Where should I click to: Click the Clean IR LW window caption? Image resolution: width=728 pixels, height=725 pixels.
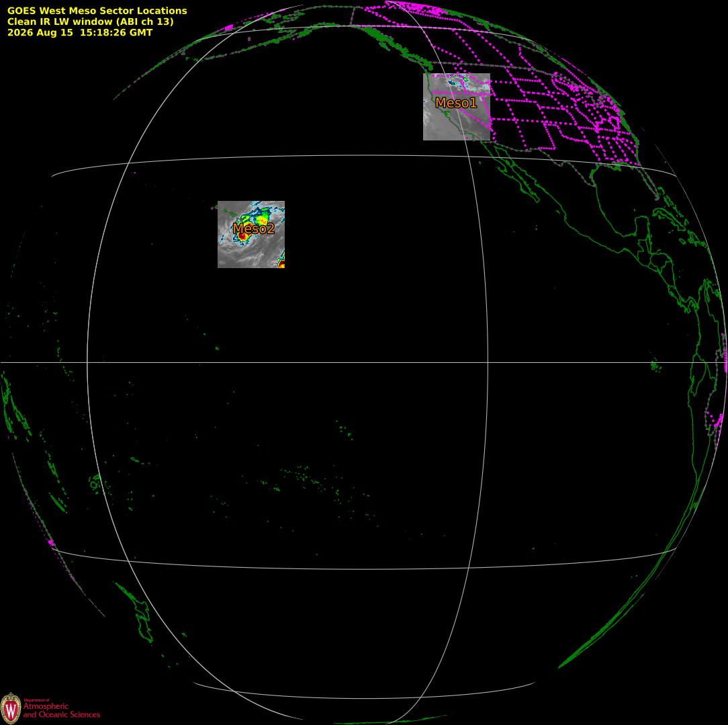tap(90, 22)
